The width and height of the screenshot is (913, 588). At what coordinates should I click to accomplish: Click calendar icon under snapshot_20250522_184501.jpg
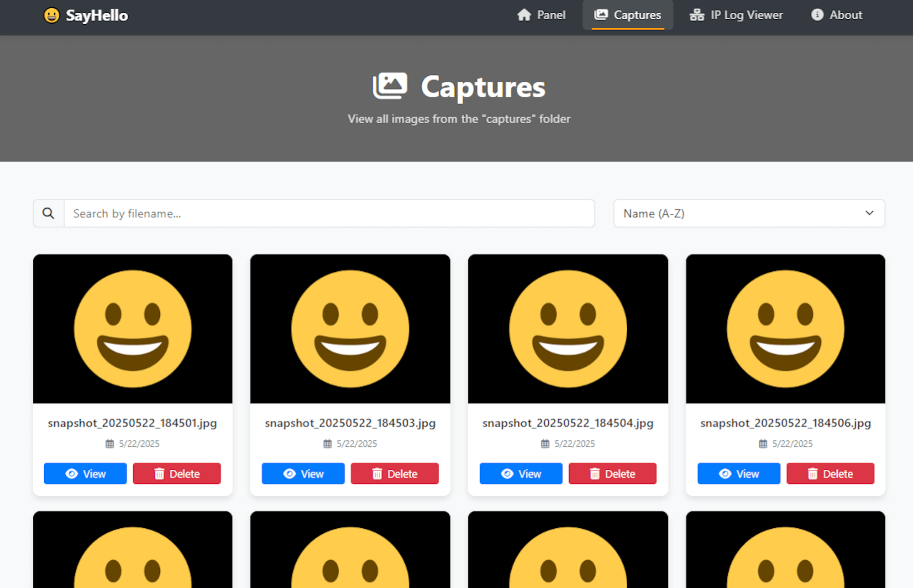(x=110, y=443)
